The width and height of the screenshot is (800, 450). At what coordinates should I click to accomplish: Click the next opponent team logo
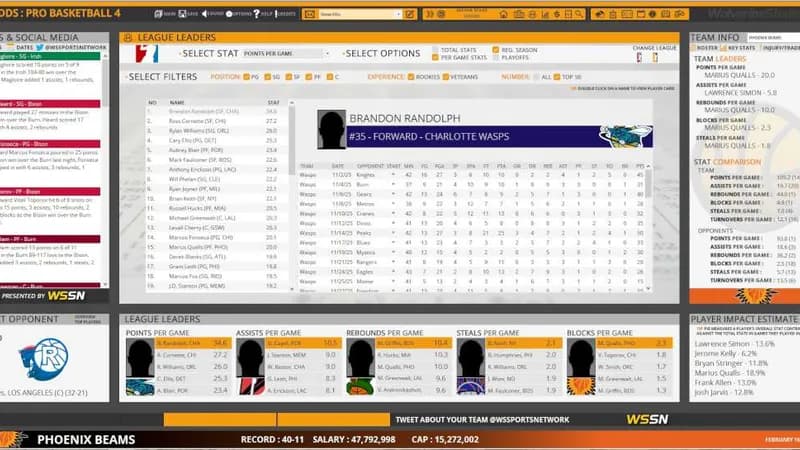click(x=44, y=359)
